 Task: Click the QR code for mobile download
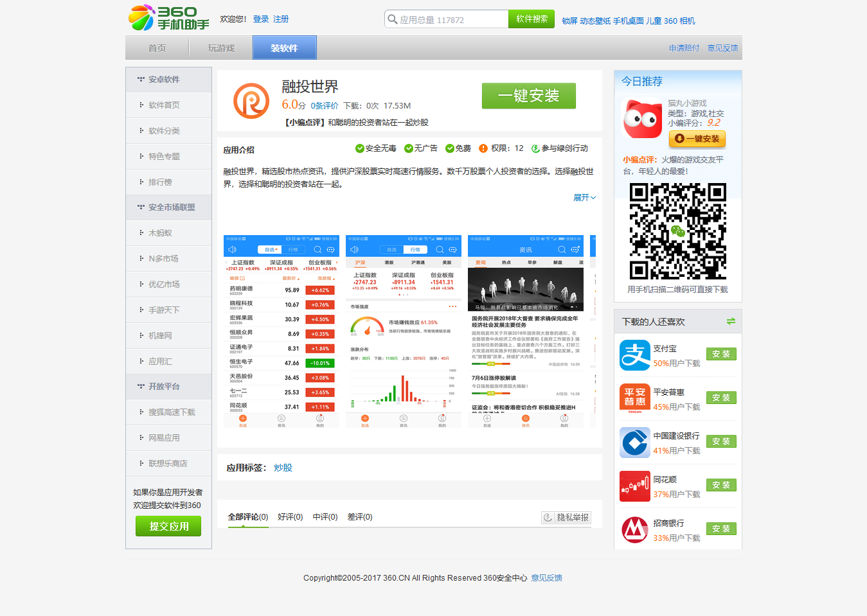pyautogui.click(x=677, y=231)
